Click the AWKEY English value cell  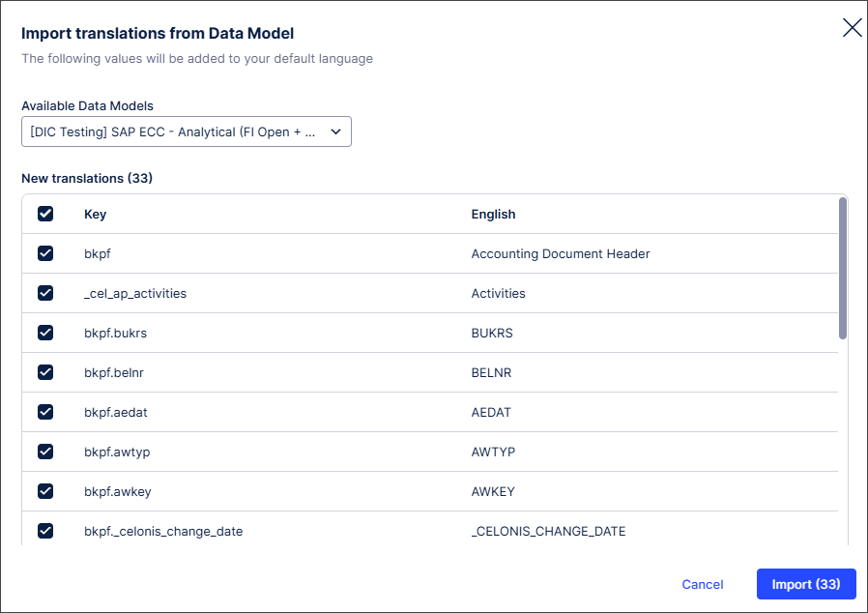pyautogui.click(x=494, y=491)
